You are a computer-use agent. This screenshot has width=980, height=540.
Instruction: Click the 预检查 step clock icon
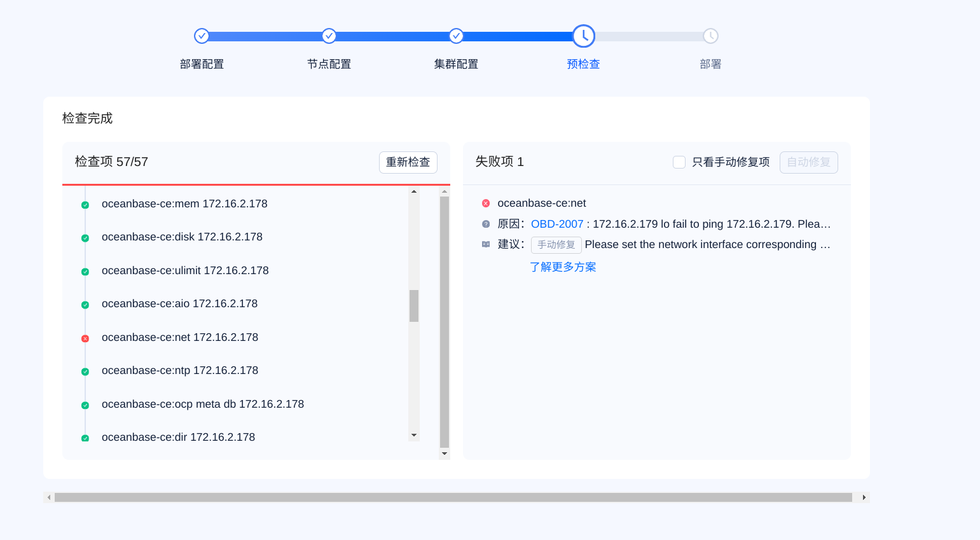tap(583, 36)
